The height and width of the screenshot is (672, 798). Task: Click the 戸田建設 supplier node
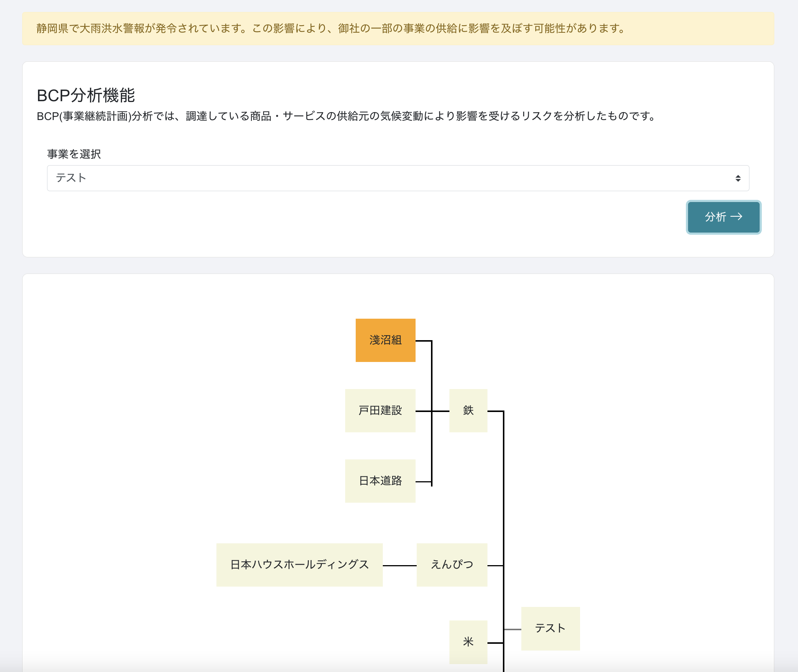click(x=380, y=410)
